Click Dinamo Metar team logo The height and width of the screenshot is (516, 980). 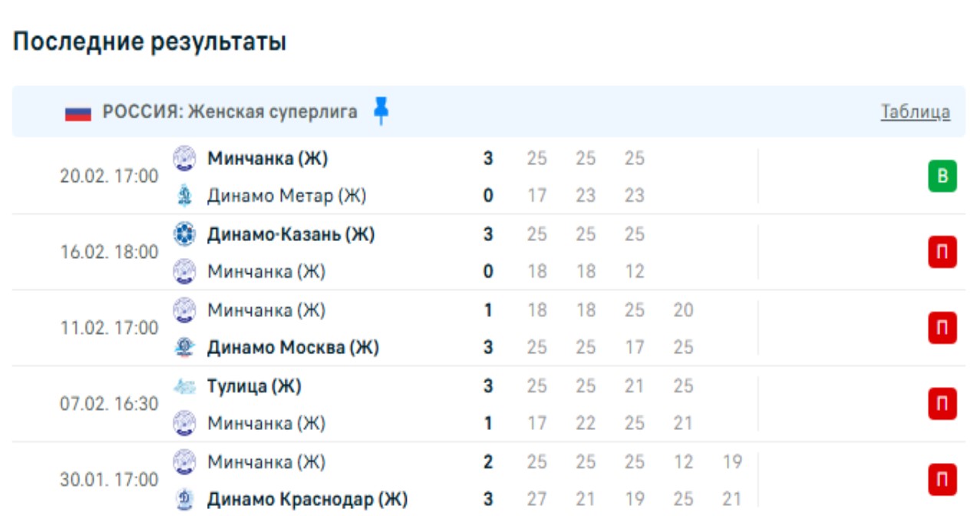pos(184,196)
